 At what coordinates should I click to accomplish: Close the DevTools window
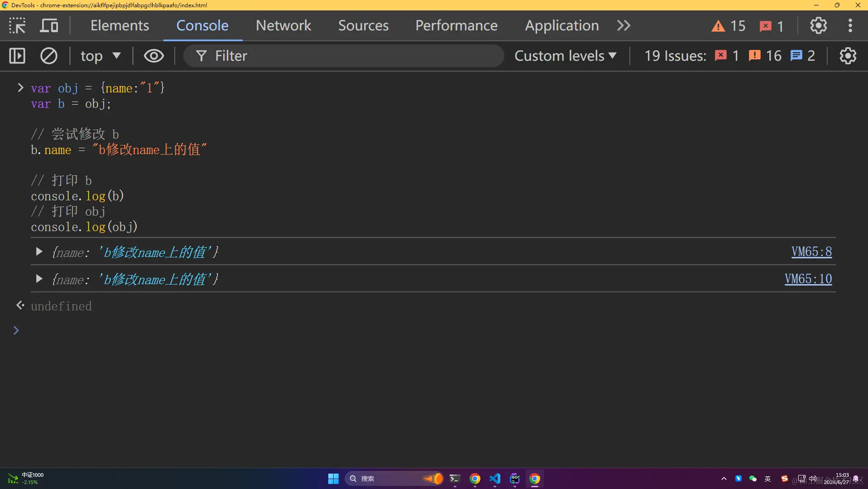(x=858, y=5)
